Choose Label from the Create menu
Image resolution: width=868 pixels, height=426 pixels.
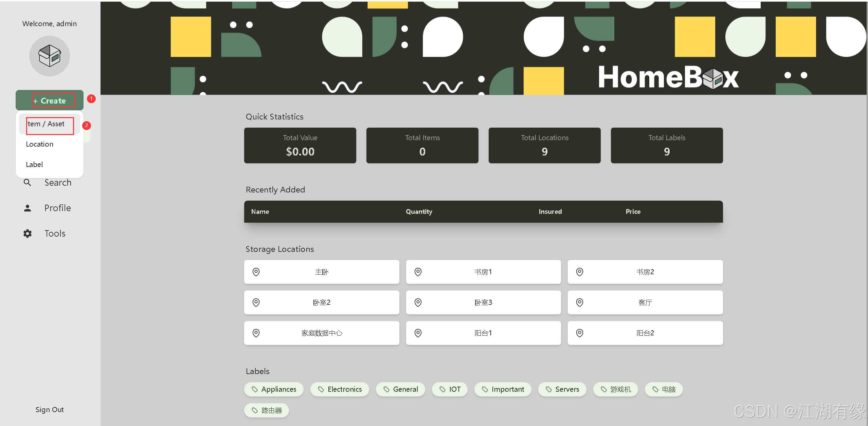coord(34,164)
